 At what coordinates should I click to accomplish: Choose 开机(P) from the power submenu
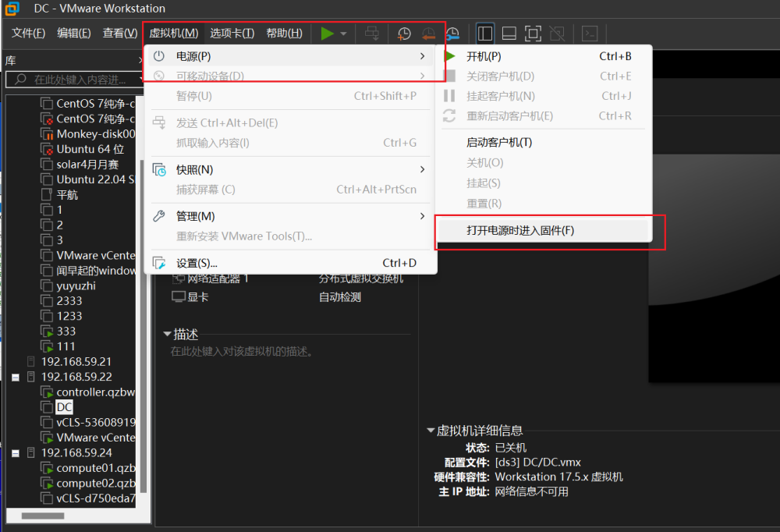(x=484, y=56)
